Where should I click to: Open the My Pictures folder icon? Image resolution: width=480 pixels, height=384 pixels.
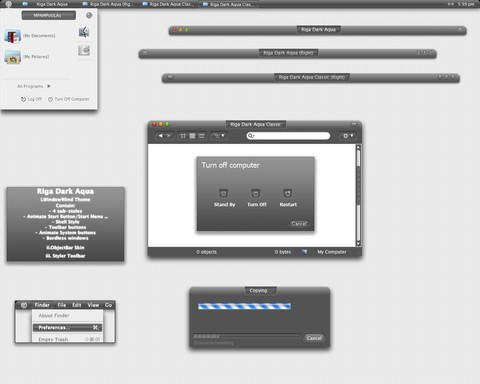pos(13,57)
